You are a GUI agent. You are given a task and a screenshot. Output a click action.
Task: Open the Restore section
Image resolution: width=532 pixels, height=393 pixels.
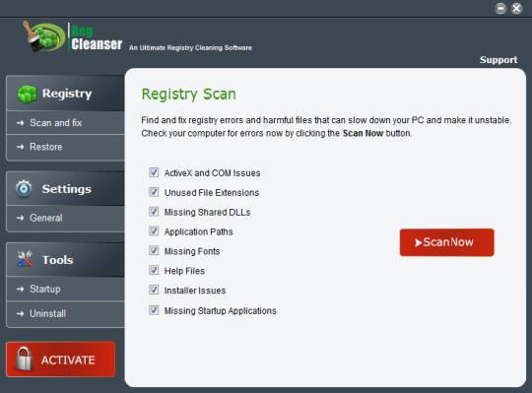pyautogui.click(x=65, y=147)
